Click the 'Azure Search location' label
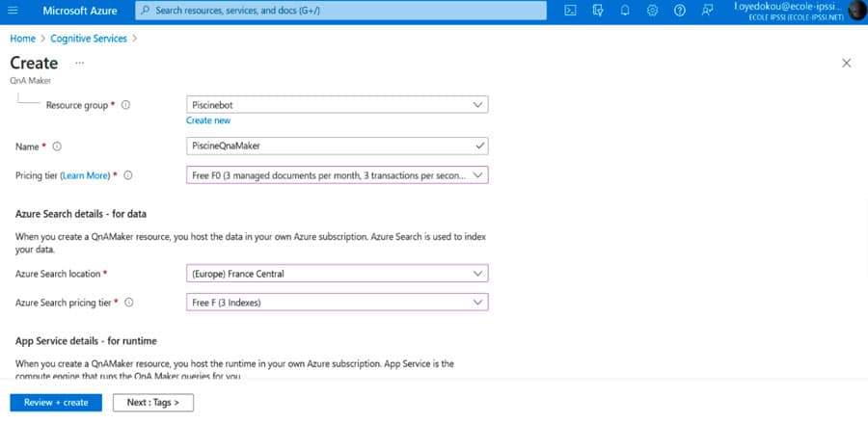868x424 pixels. pyautogui.click(x=58, y=274)
